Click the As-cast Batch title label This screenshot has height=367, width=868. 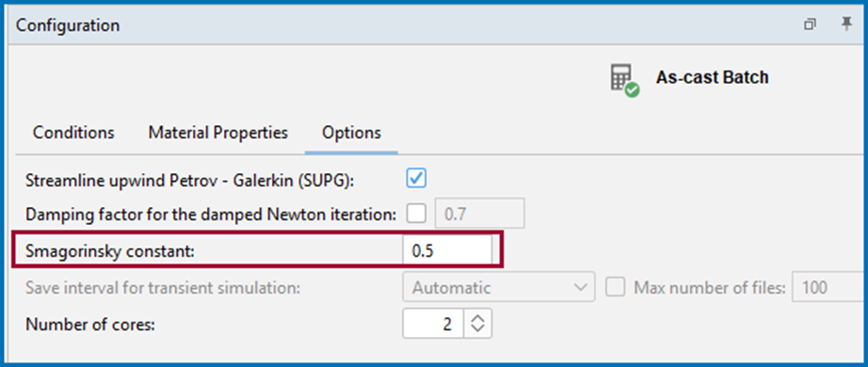[712, 77]
